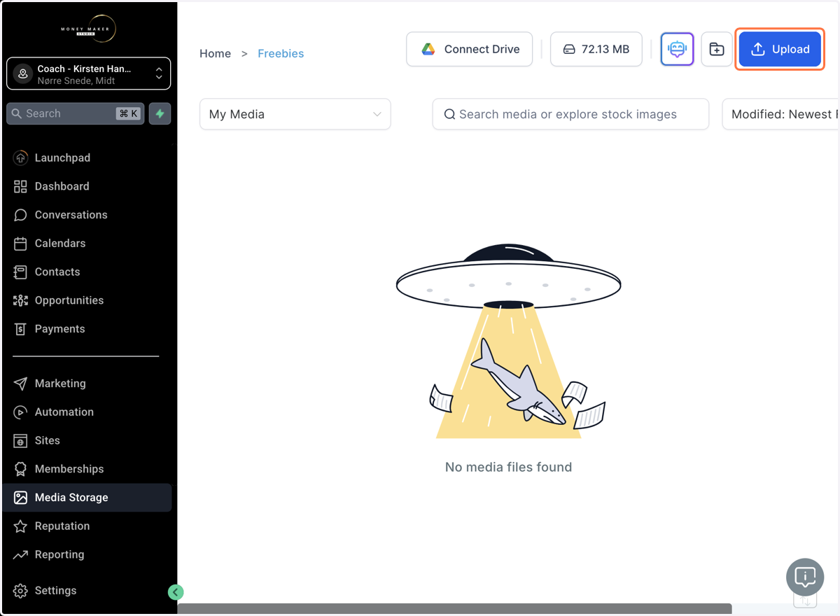The image size is (840, 616).
Task: Click the magnifier icon in media search
Action: (449, 114)
